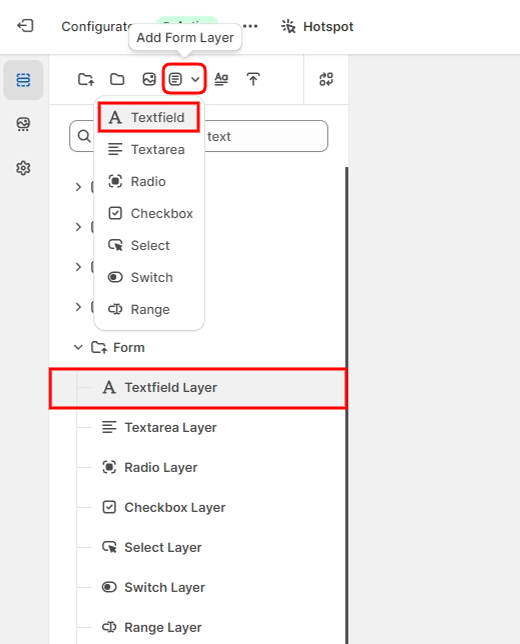The height and width of the screenshot is (644, 520).
Task: Choose Textarea from the form layer menu
Action: pyautogui.click(x=149, y=150)
